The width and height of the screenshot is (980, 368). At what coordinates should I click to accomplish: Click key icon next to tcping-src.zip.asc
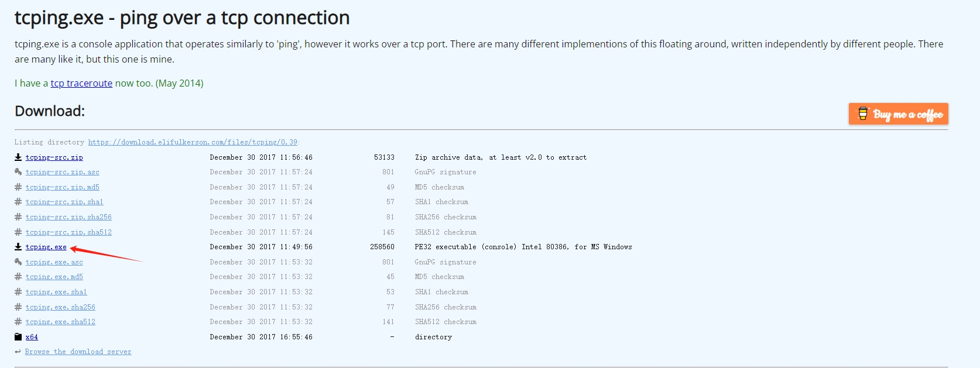click(18, 172)
